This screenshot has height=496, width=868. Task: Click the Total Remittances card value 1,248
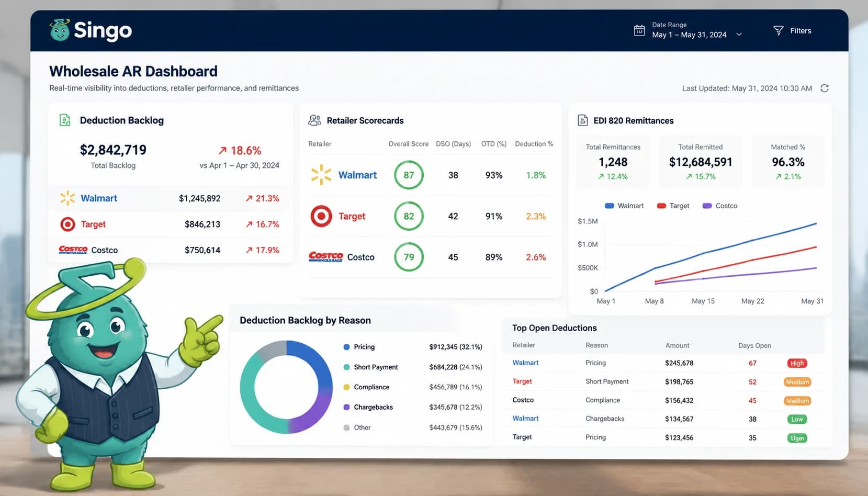pos(613,162)
